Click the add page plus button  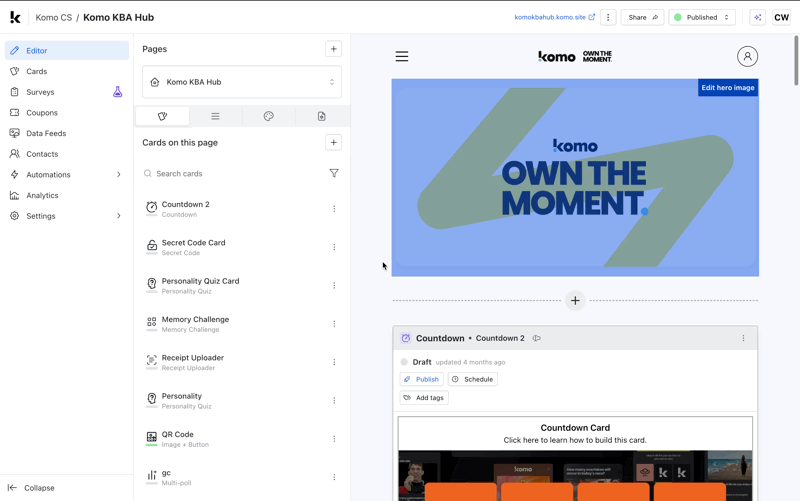click(x=333, y=49)
